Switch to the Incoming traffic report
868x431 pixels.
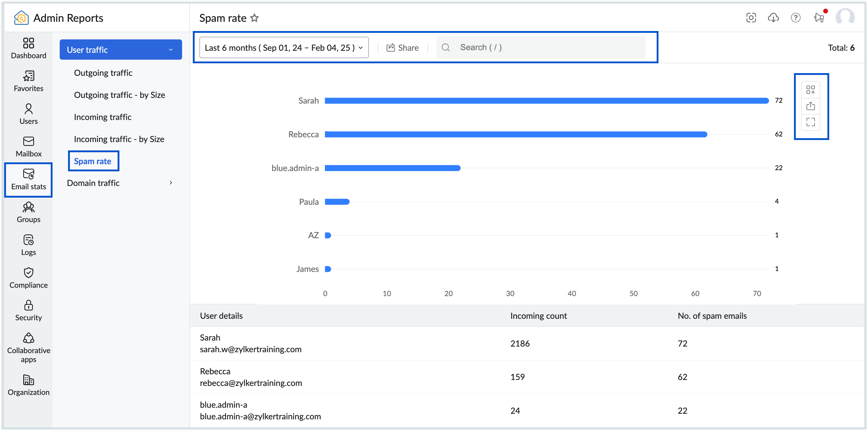(103, 117)
